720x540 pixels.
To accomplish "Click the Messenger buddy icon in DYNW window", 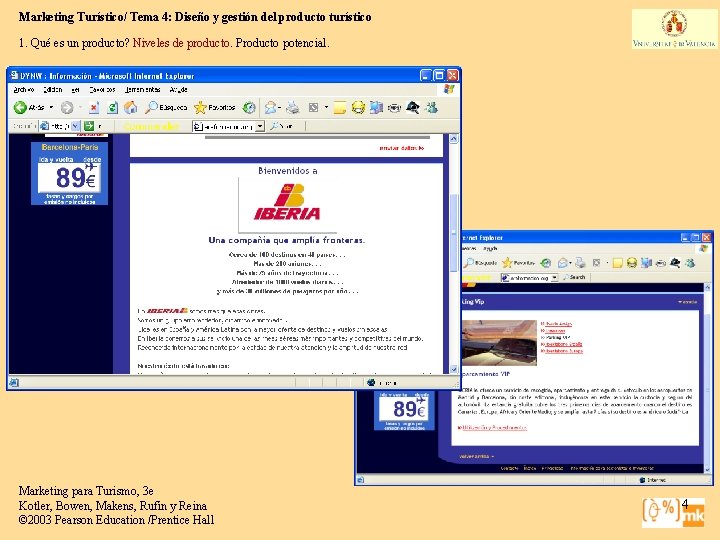I will coord(431,107).
